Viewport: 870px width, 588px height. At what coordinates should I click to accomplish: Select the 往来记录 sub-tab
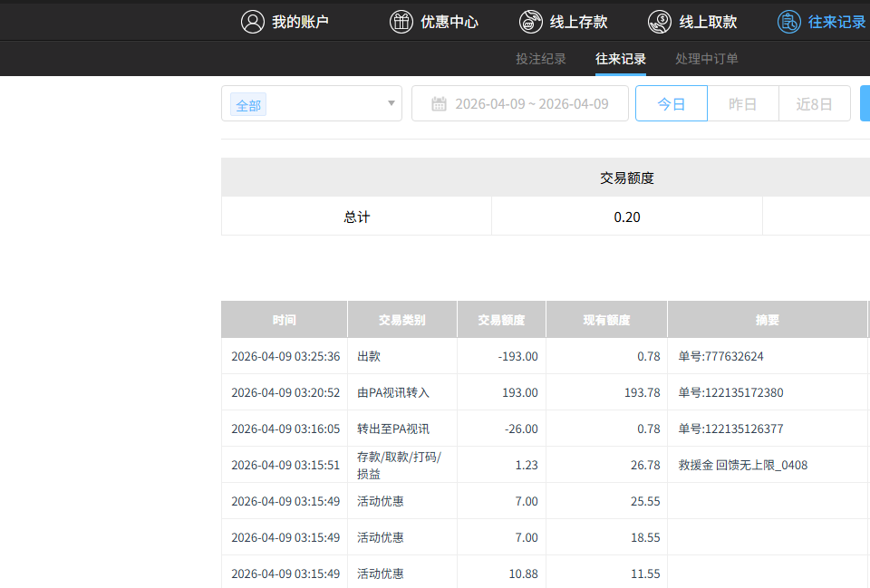click(x=621, y=59)
